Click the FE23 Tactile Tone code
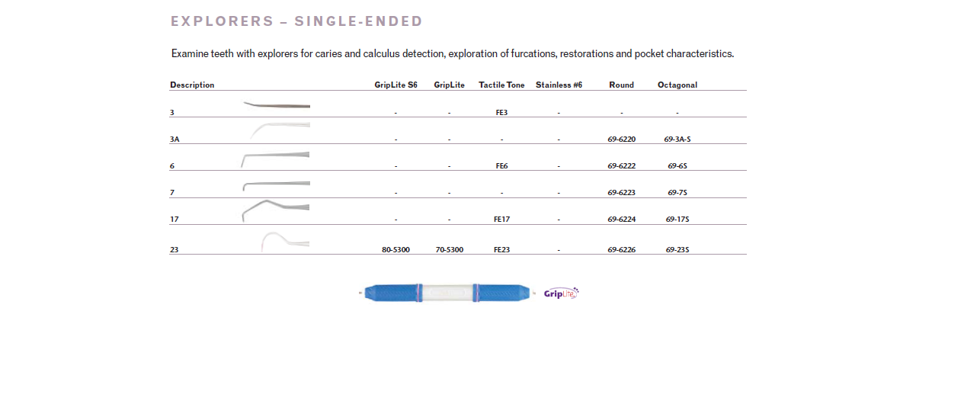Screen dimensions: 980x420 501,250
